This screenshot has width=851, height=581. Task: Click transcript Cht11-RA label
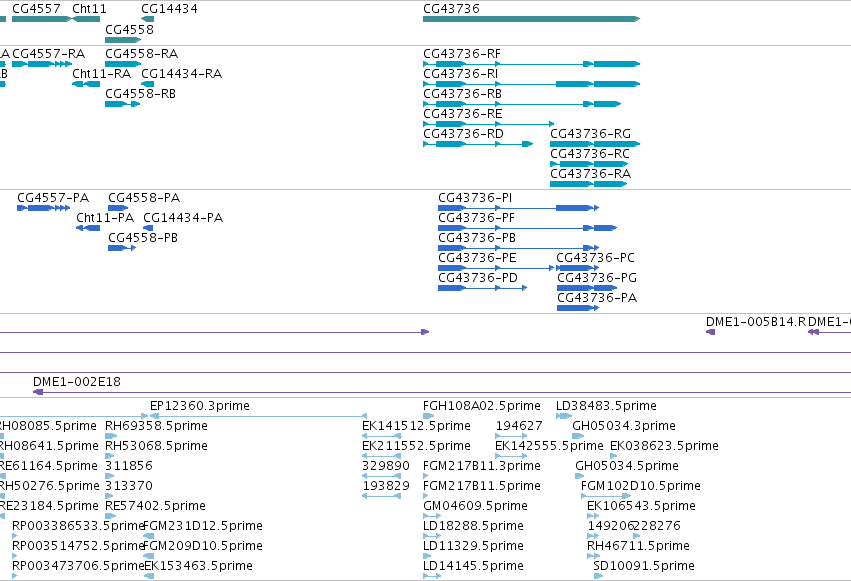pos(101,74)
